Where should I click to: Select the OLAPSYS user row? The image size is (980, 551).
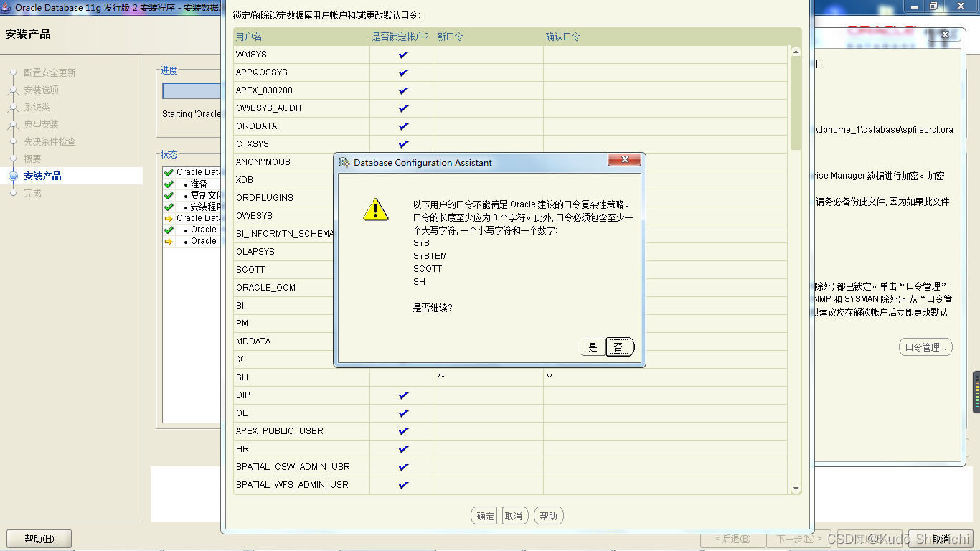(x=255, y=252)
